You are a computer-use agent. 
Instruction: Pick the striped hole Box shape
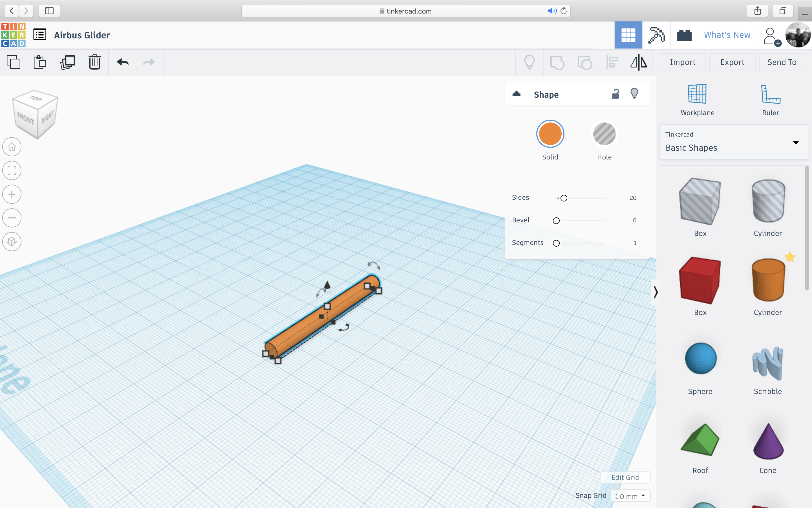pyautogui.click(x=700, y=202)
